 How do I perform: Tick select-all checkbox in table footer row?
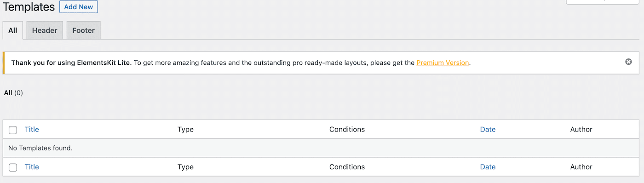13,167
